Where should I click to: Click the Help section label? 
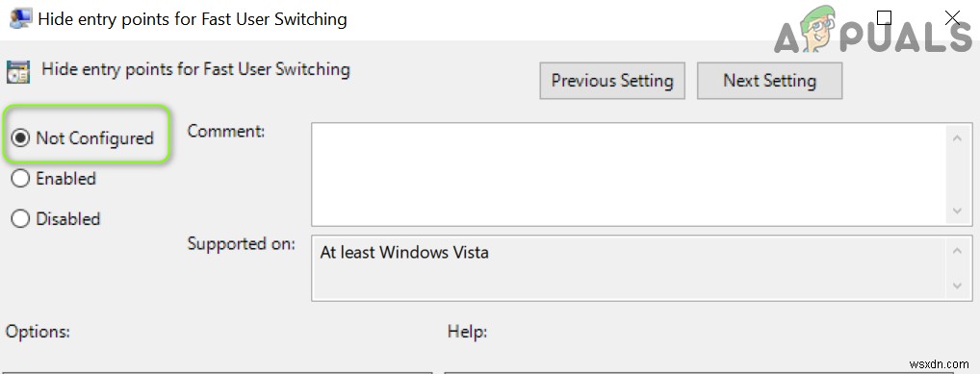point(468,332)
